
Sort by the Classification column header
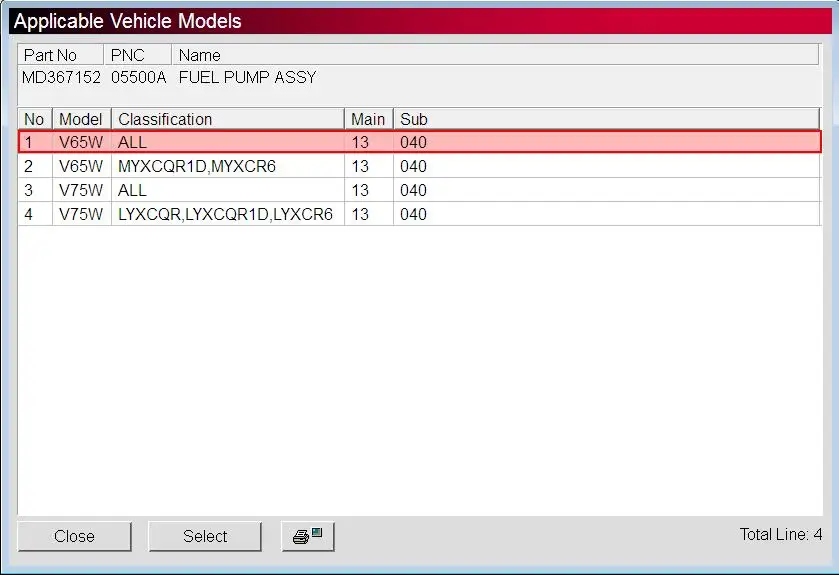click(227, 119)
